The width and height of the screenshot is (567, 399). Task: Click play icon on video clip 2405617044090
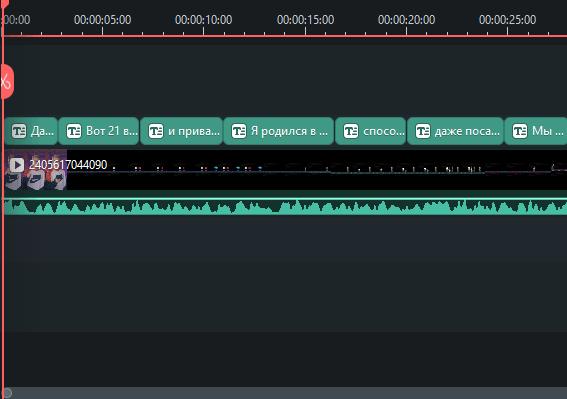pyautogui.click(x=17, y=165)
